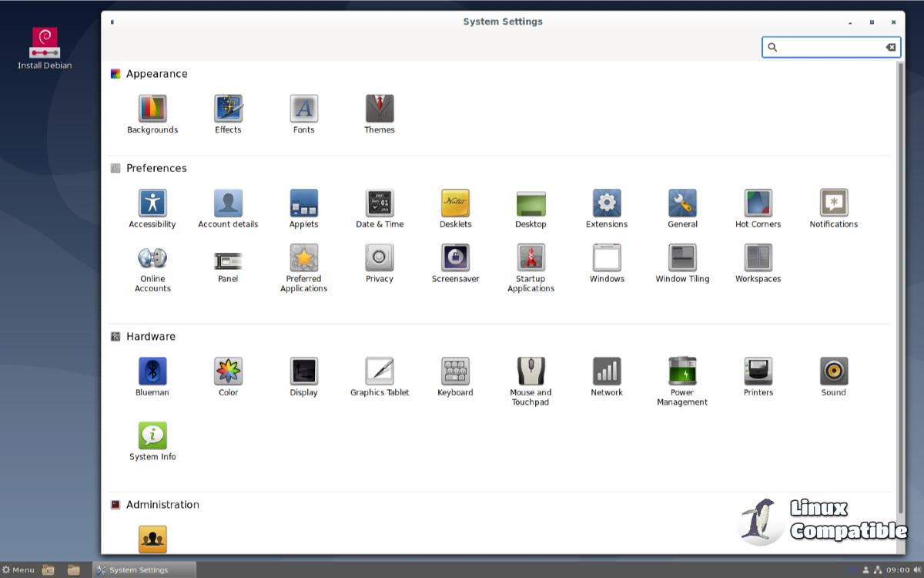Click the vertical scrollbar of settings window

[900, 285]
